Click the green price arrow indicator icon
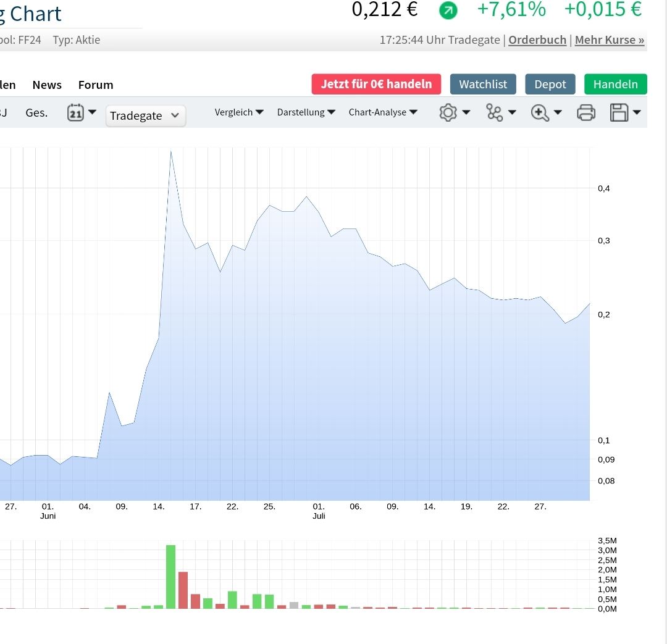This screenshot has width=667, height=644. [448, 10]
